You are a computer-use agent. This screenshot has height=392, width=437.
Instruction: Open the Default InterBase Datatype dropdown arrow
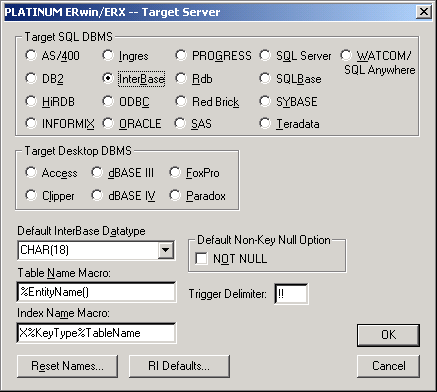pos(165,250)
